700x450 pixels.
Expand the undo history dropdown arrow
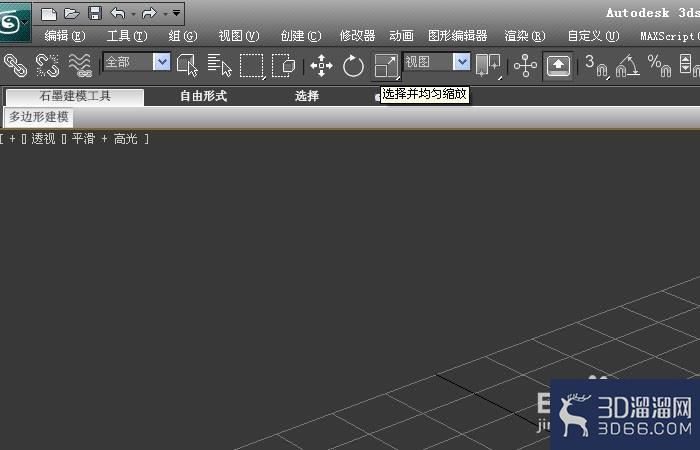(133, 14)
